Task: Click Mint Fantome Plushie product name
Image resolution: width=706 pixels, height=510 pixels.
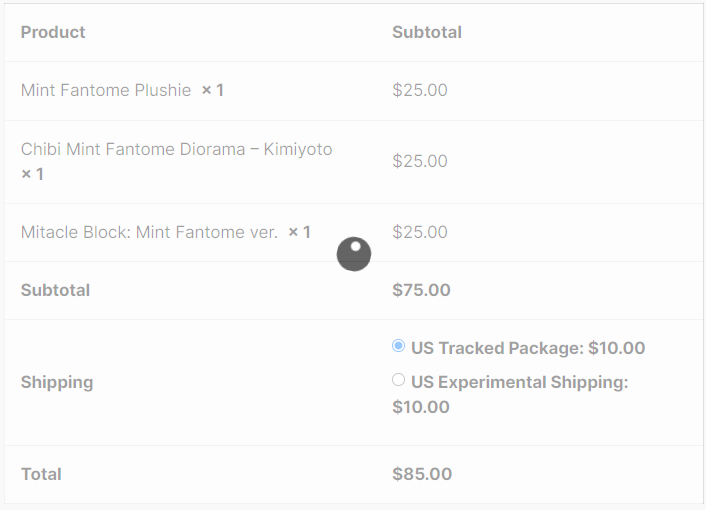Action: [x=106, y=90]
